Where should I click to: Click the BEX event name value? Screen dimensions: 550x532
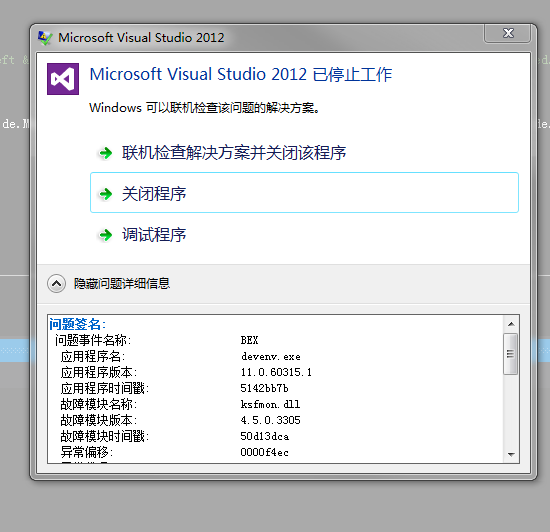tap(249, 340)
